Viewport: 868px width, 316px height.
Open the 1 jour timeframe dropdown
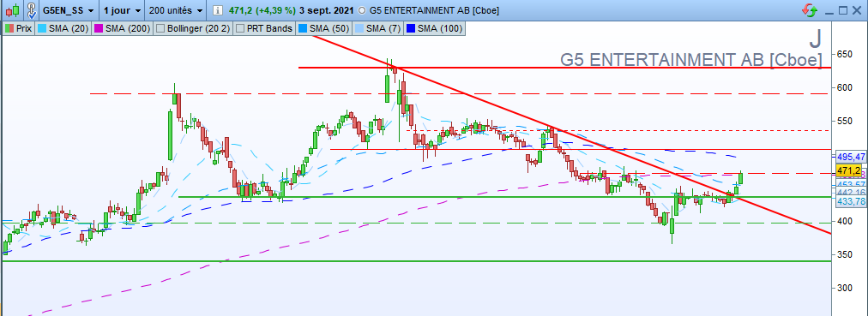(x=122, y=10)
